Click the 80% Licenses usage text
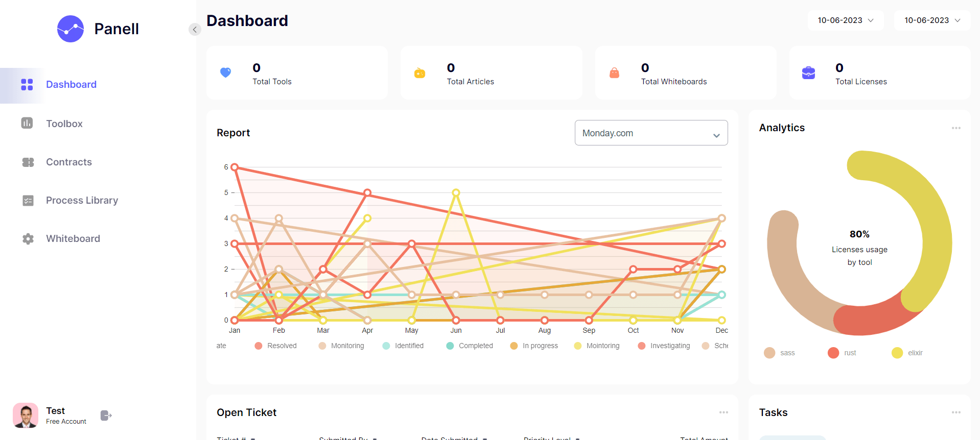This screenshot has height=440, width=980. (x=859, y=248)
